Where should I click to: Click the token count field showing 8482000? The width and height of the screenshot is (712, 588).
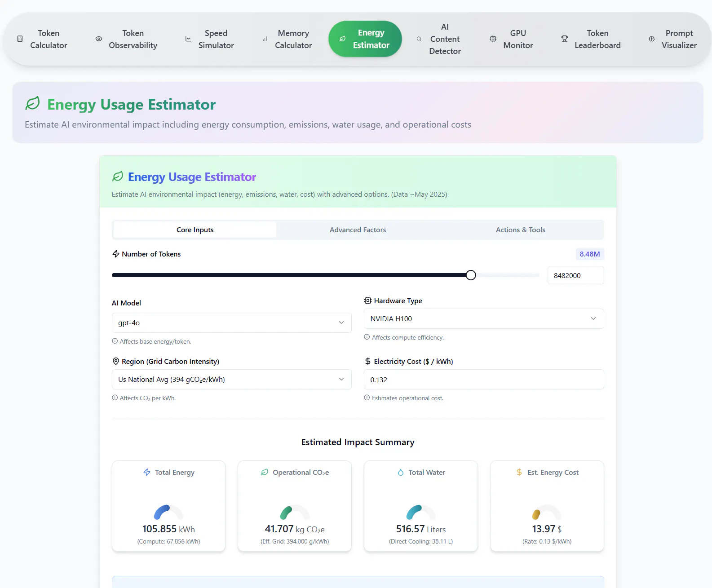point(575,275)
